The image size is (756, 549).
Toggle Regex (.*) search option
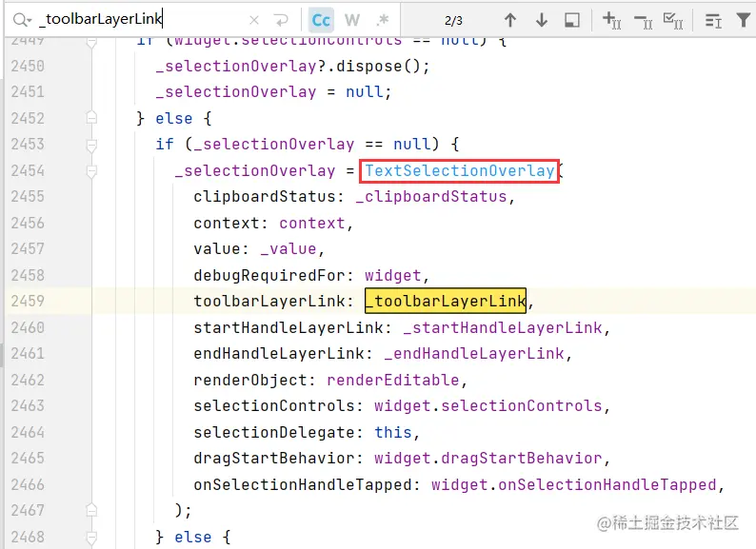pos(383,20)
